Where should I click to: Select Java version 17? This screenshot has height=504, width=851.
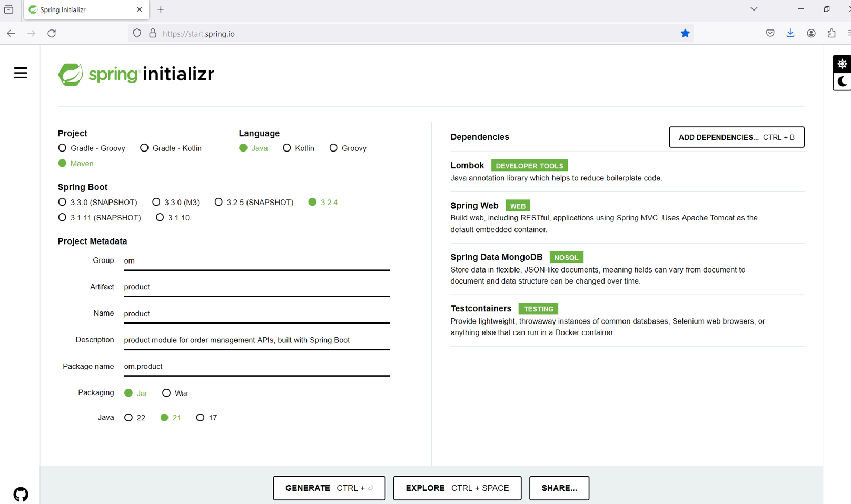[206, 418]
